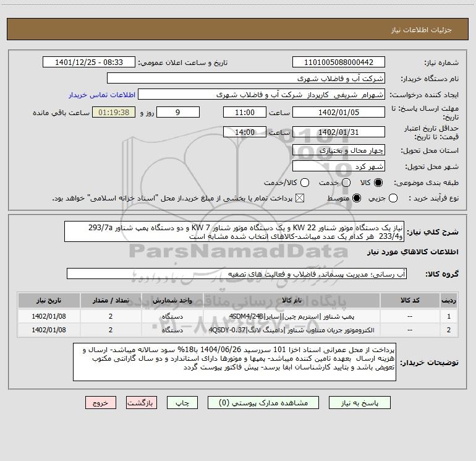Click the announcement date field 1401/12/25 - 08:33
476x461 pixels.
[89, 62]
